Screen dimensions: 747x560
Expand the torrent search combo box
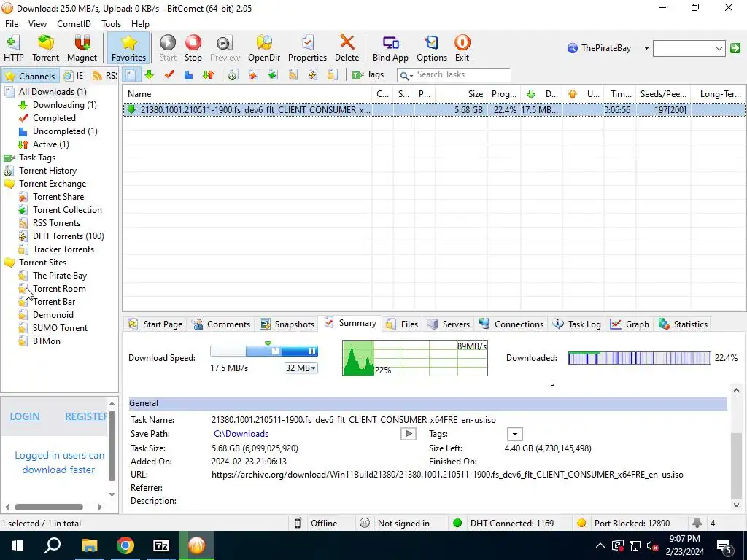click(x=719, y=48)
